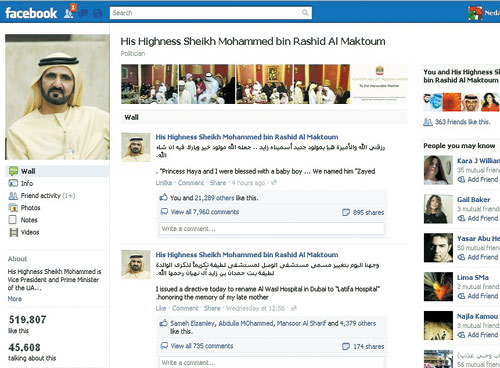Image resolution: width=500 pixels, height=368 pixels.
Task: Click the 895 shares icon
Action: pos(346,212)
